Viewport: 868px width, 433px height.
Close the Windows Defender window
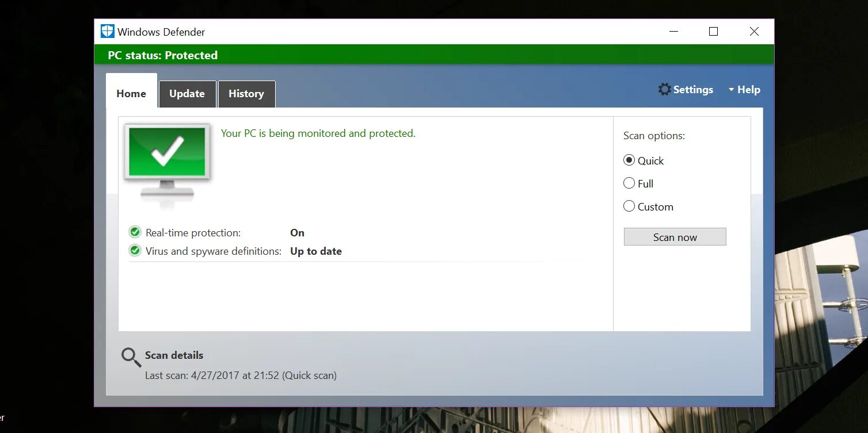[x=754, y=32]
